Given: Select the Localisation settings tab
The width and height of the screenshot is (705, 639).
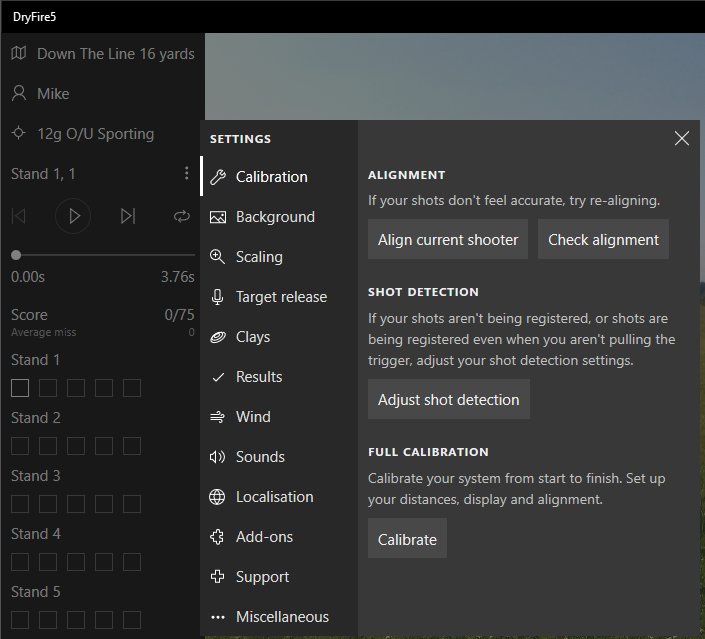Looking at the screenshot, I should pos(274,497).
